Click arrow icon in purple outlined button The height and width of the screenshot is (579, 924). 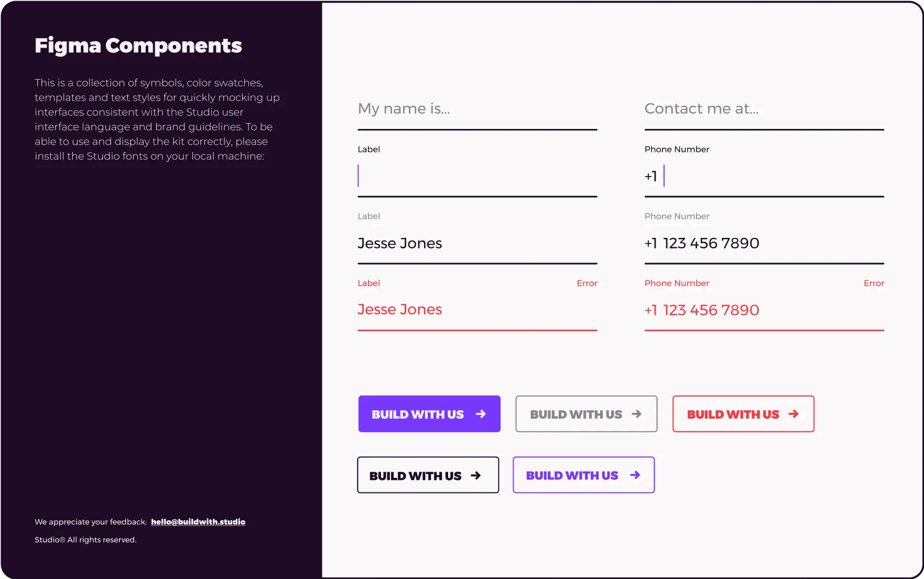point(635,475)
